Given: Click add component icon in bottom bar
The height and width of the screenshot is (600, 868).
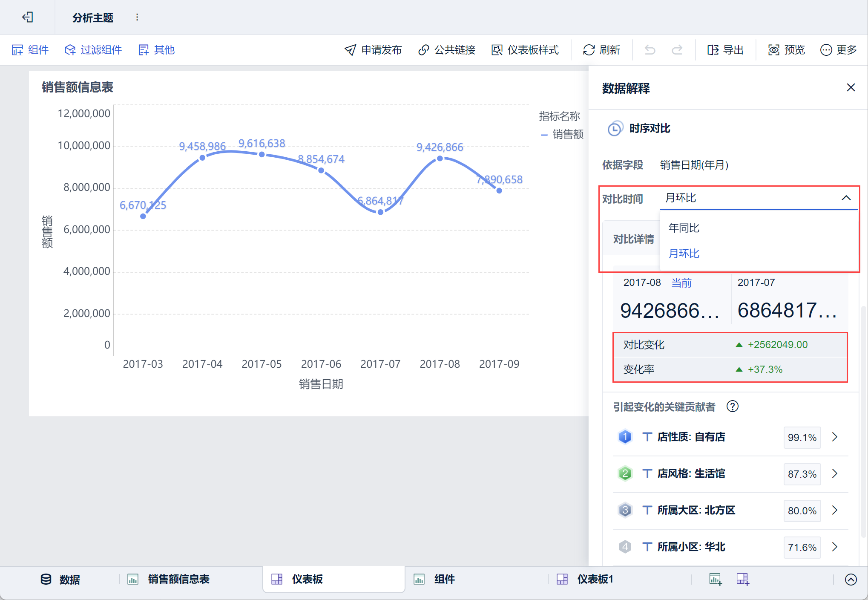Looking at the screenshot, I should coord(715,579).
